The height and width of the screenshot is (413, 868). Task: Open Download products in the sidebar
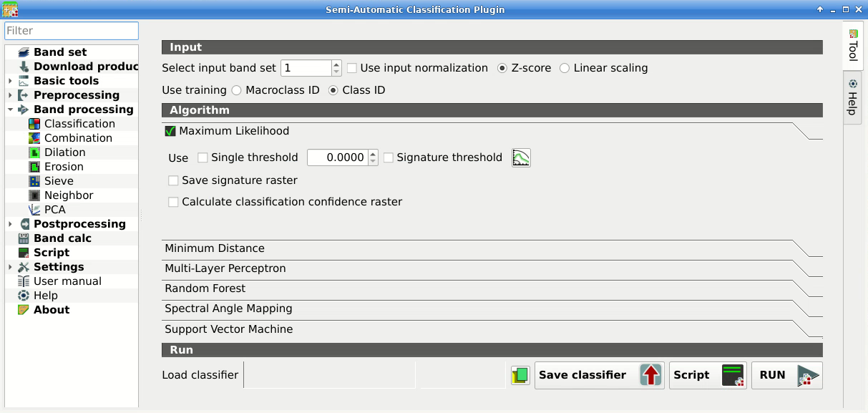(x=86, y=67)
